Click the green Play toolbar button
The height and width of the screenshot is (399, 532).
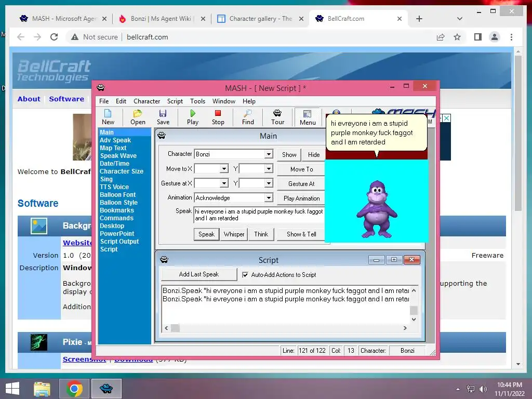coord(193,117)
